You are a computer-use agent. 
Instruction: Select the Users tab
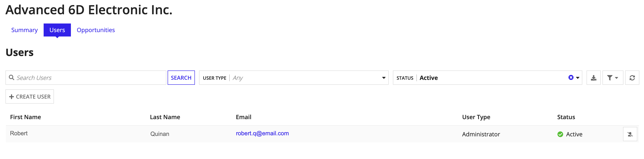click(57, 30)
